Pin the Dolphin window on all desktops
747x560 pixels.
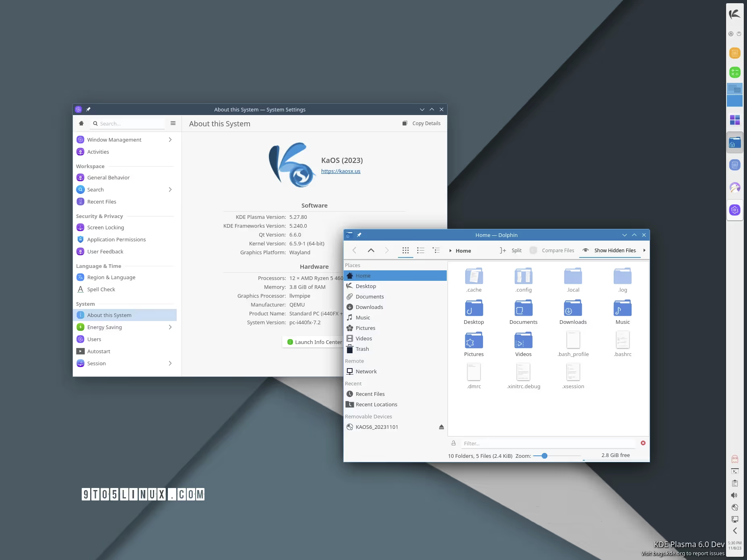coord(359,235)
